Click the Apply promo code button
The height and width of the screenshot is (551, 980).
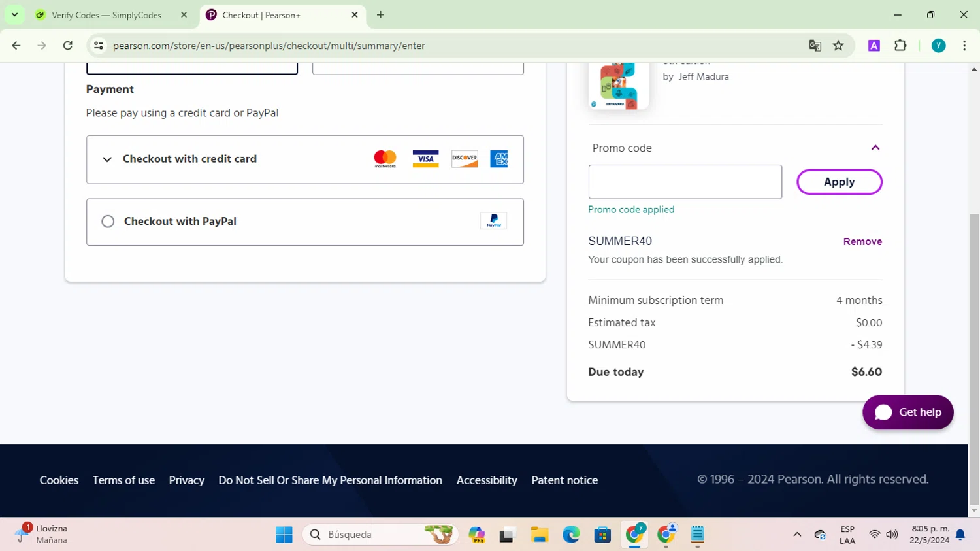pyautogui.click(x=839, y=182)
